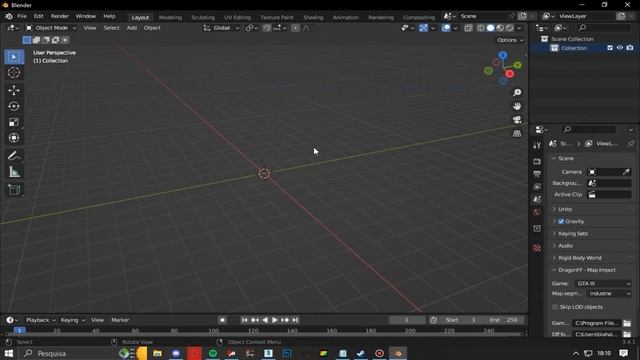Jump to first frame button
This screenshot has width=640, height=360.
(x=244, y=320)
